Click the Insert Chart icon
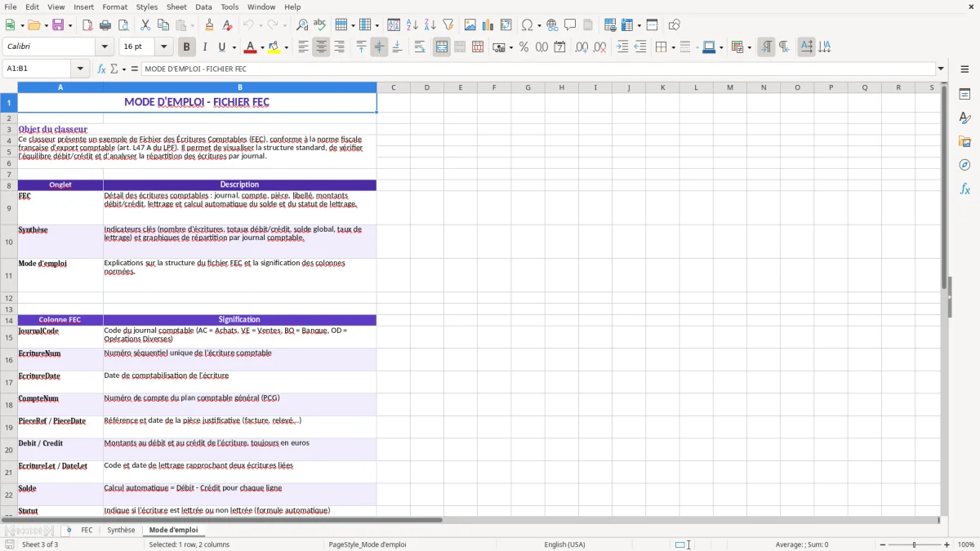The width and height of the screenshot is (980, 551). click(x=488, y=25)
